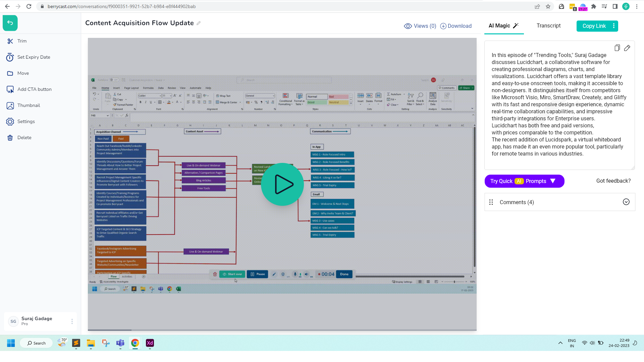Open Try Quick AI Prompts dropdown
The image size is (644, 362).
(524, 181)
